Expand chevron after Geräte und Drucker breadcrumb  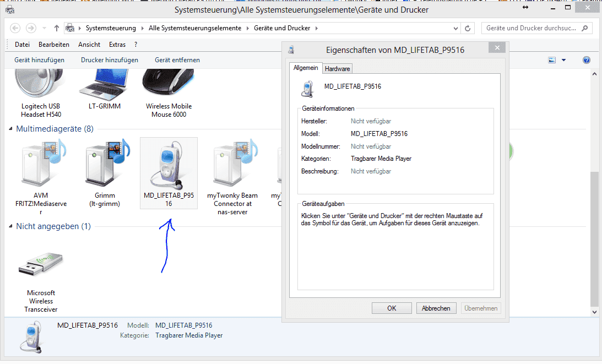(x=316, y=28)
